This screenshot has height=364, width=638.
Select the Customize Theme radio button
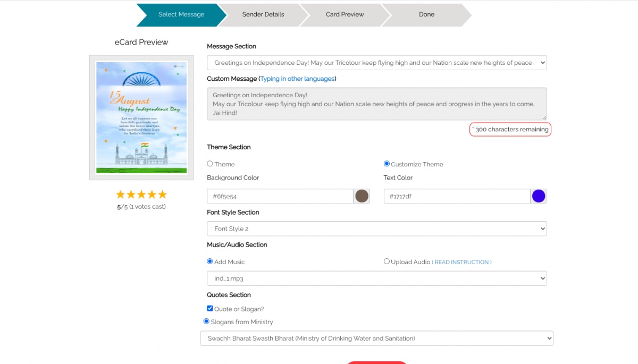point(387,164)
